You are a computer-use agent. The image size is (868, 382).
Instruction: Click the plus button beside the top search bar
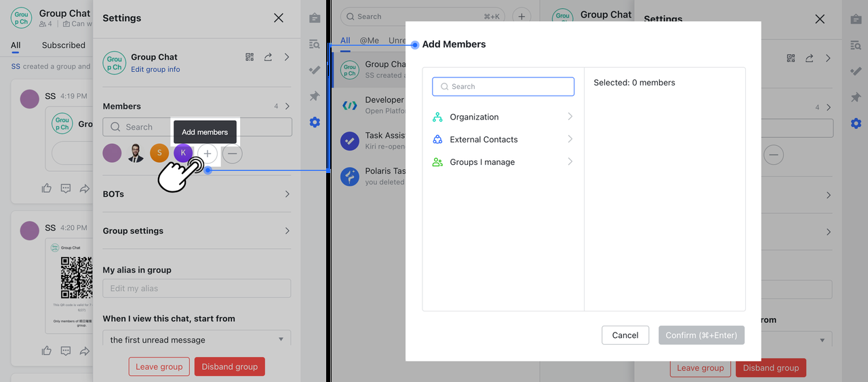coord(521,16)
